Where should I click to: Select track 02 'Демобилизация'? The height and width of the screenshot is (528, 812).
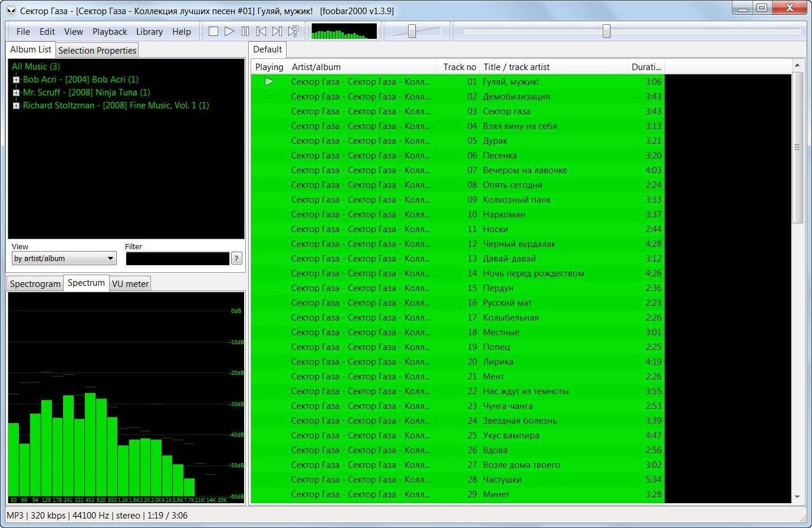tap(458, 97)
